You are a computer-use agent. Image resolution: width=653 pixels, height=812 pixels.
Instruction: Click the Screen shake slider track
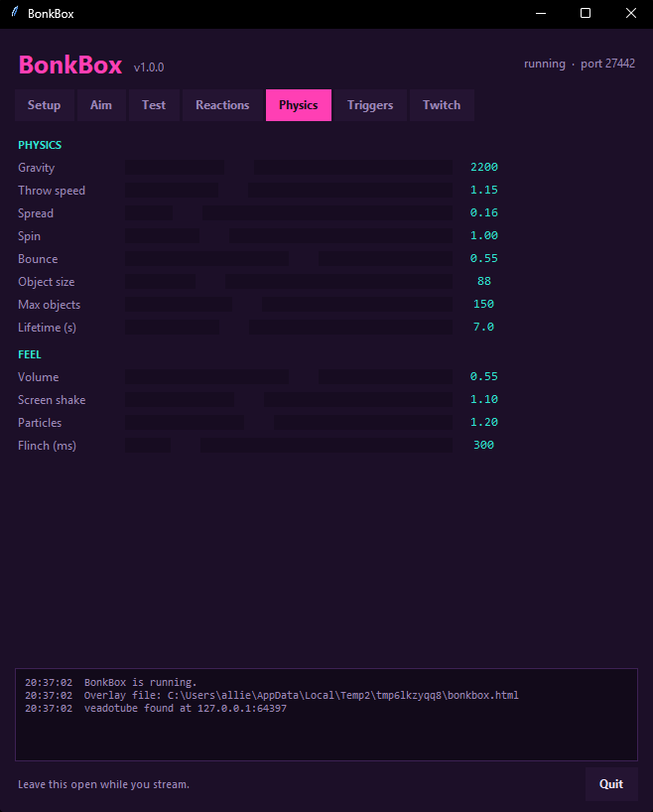289,399
